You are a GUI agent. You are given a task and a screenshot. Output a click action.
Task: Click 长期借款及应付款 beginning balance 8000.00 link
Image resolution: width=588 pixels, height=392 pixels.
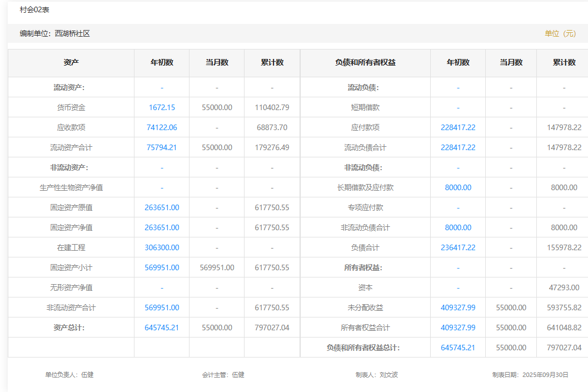(x=458, y=187)
